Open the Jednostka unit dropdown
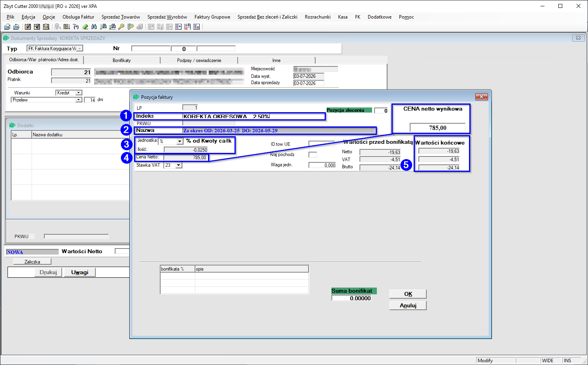Screen dimensions: 588x365 pyautogui.click(x=180, y=141)
